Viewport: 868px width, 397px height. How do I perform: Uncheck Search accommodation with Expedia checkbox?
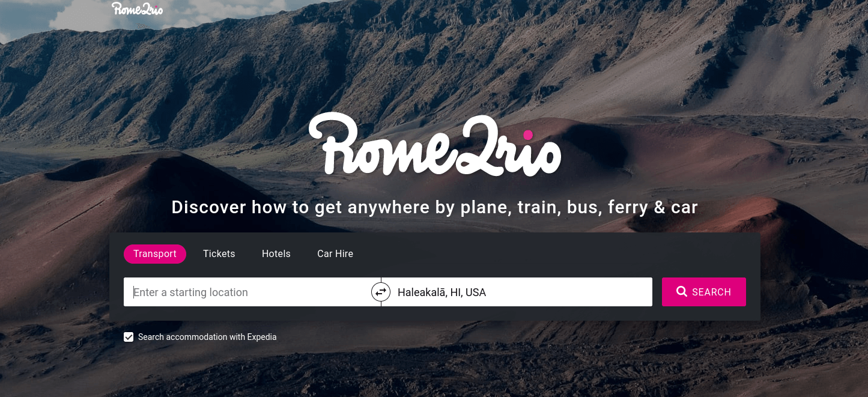click(x=129, y=337)
